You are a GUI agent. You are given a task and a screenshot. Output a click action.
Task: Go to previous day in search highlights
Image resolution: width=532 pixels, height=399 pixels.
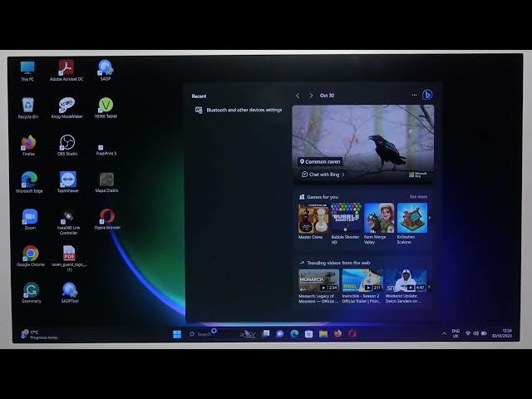tap(298, 96)
